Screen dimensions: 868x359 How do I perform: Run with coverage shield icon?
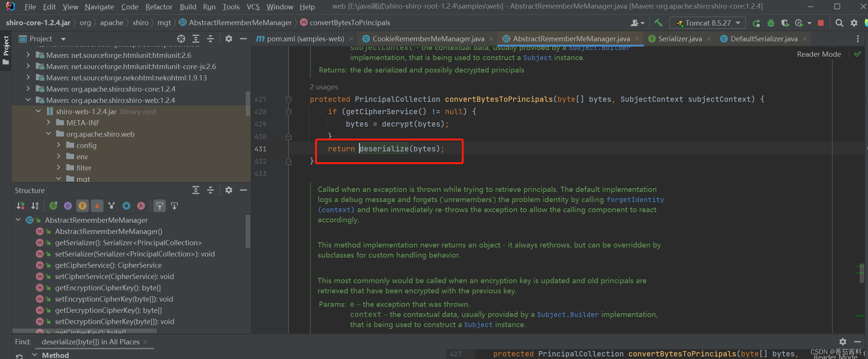[785, 23]
